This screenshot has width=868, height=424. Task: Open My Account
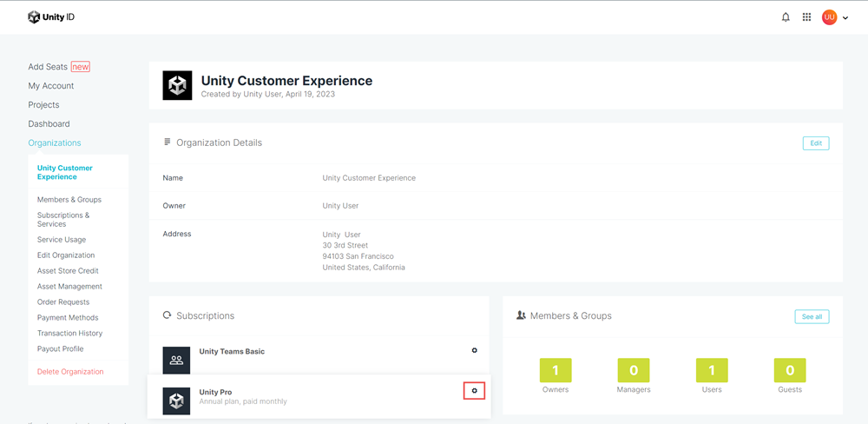51,86
